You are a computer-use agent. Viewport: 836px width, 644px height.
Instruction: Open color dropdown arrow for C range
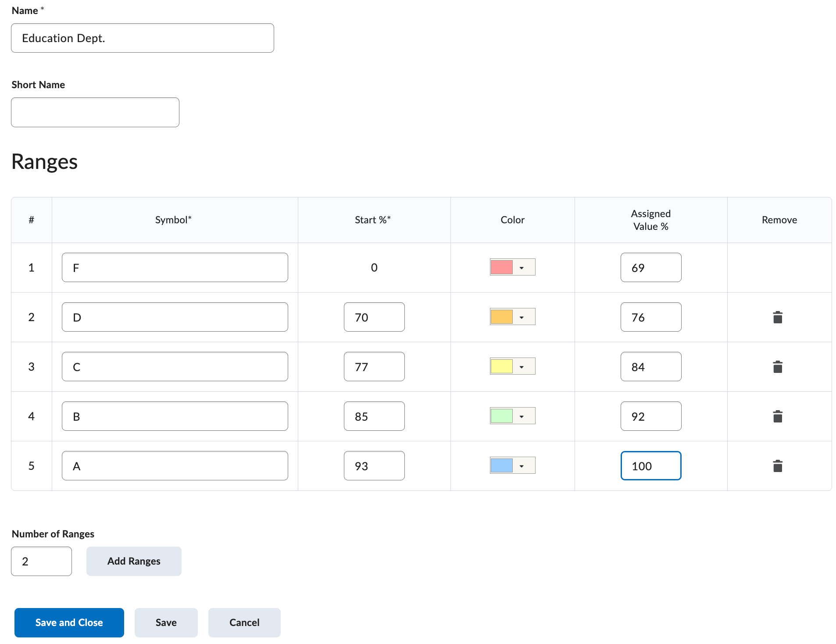click(x=522, y=367)
